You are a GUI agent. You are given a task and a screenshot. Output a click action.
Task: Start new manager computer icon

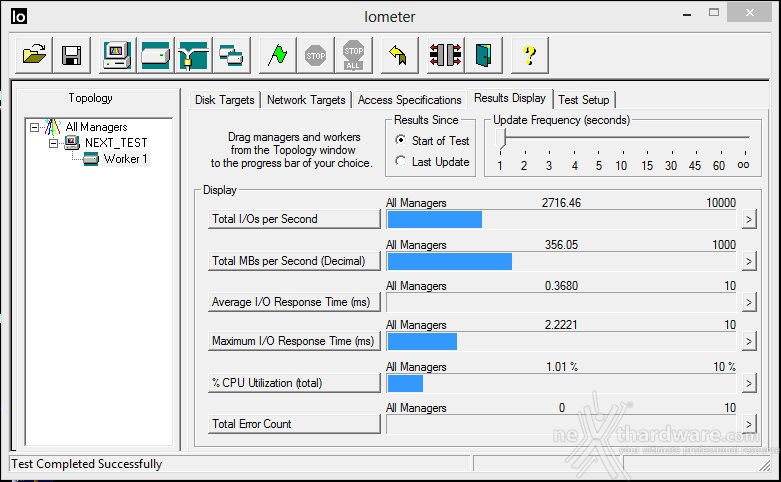(x=117, y=55)
